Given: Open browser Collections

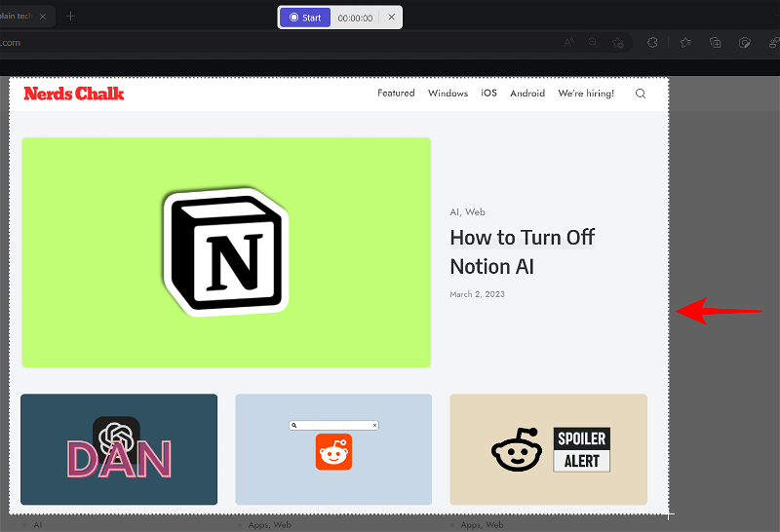Looking at the screenshot, I should tap(715, 43).
